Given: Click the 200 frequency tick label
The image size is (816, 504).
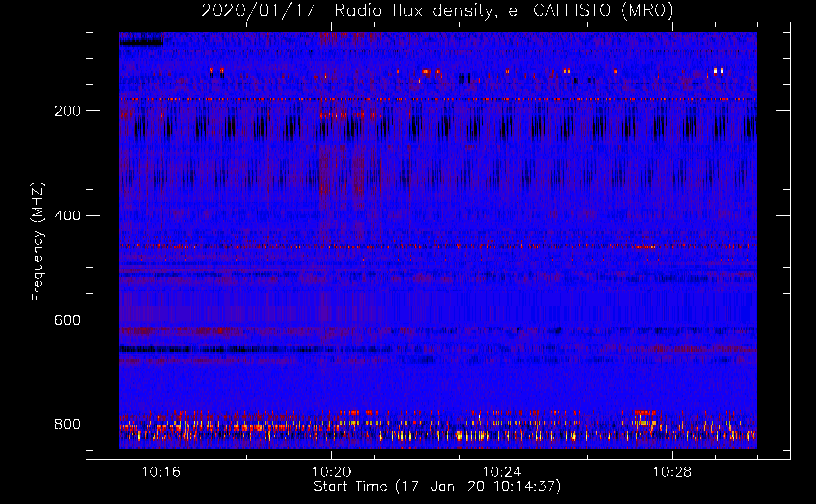Looking at the screenshot, I should (68, 111).
